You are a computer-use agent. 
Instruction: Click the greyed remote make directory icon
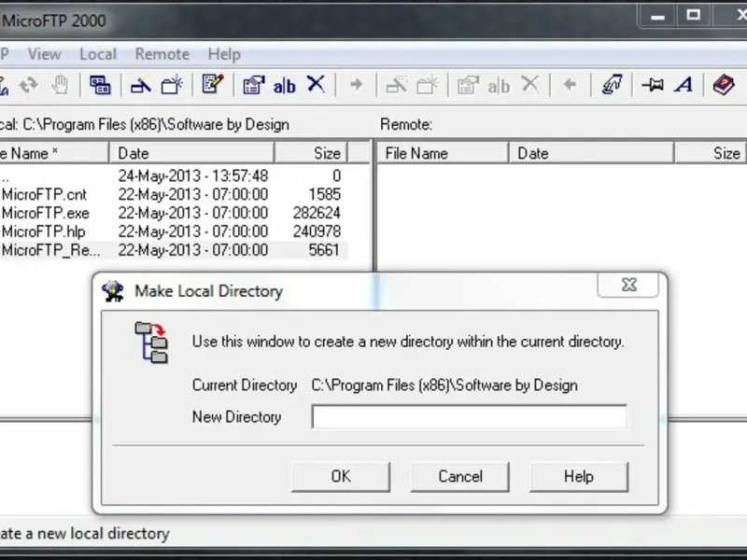click(x=428, y=85)
